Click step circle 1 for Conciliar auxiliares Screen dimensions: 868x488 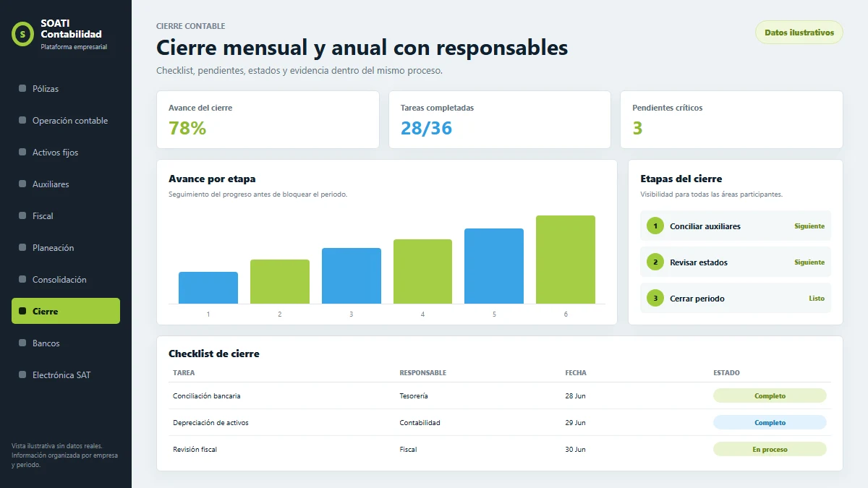(x=655, y=226)
